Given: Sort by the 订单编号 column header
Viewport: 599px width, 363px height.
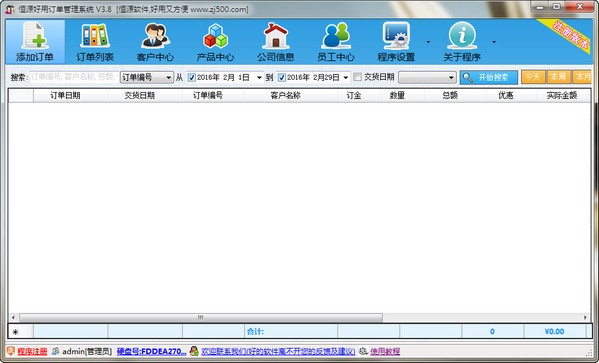Looking at the screenshot, I should 214,96.
